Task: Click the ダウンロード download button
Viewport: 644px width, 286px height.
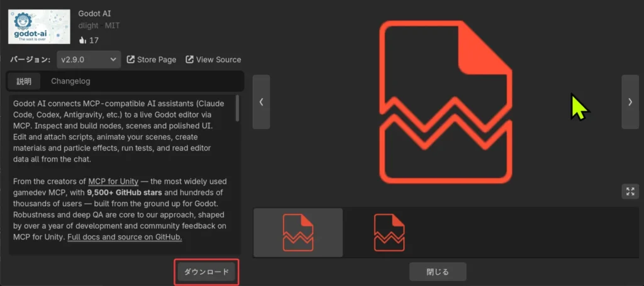Action: pyautogui.click(x=206, y=272)
